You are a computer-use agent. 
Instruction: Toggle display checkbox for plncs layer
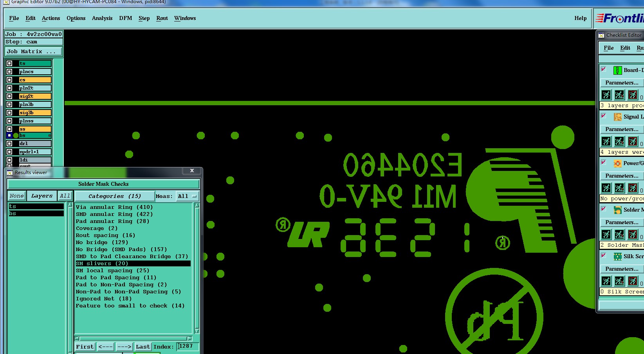point(9,72)
